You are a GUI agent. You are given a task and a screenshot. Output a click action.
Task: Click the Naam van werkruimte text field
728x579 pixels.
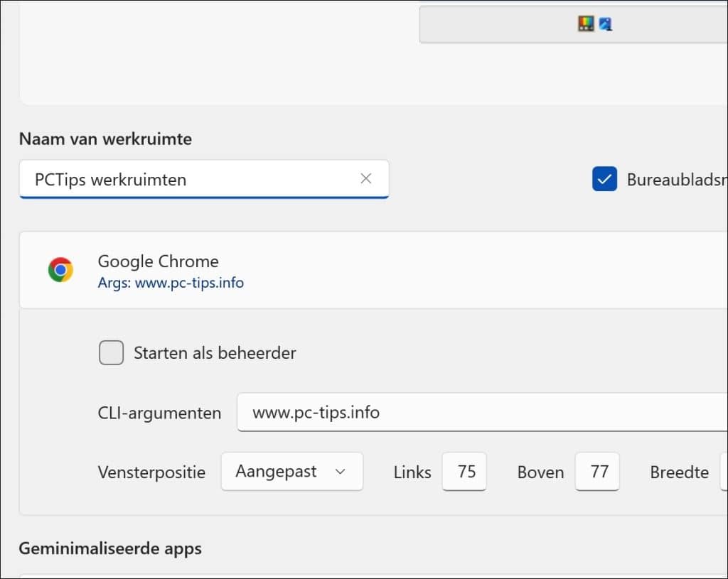(x=204, y=179)
